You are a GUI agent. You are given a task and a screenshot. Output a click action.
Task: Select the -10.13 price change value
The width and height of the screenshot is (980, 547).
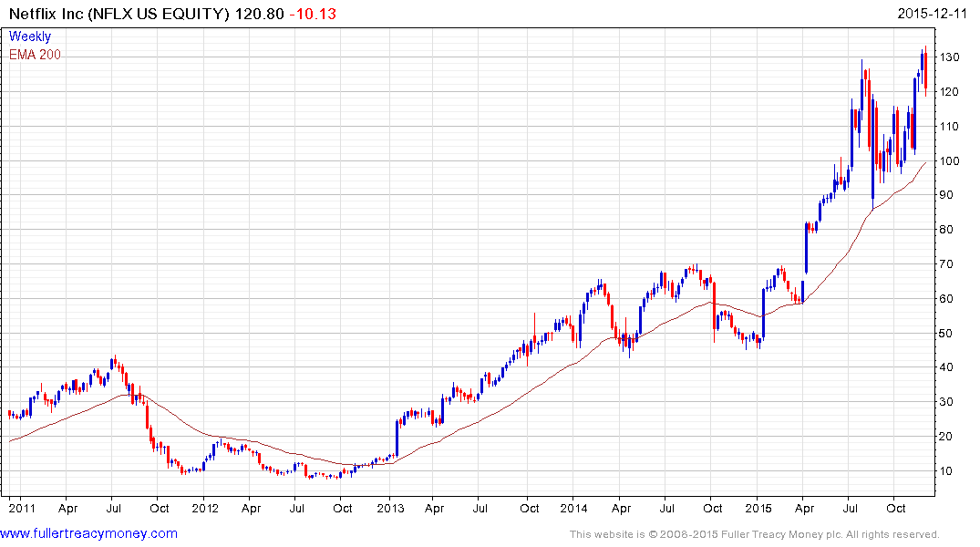point(313,14)
